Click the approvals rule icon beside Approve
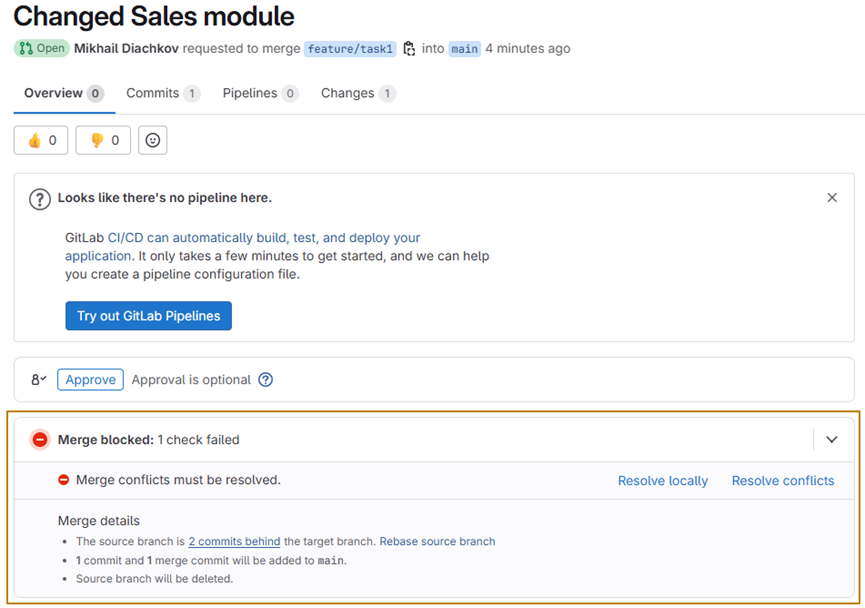 coord(38,380)
